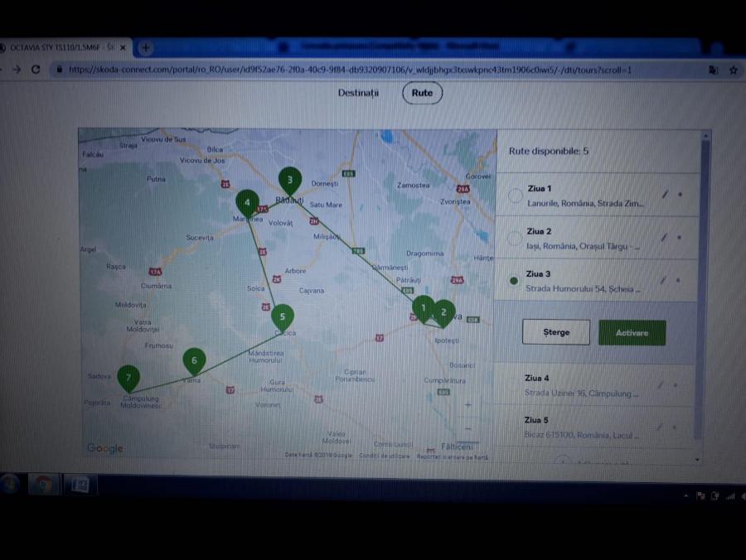Reload the page in Chrome
The width and height of the screenshot is (746, 560).
tap(36, 70)
